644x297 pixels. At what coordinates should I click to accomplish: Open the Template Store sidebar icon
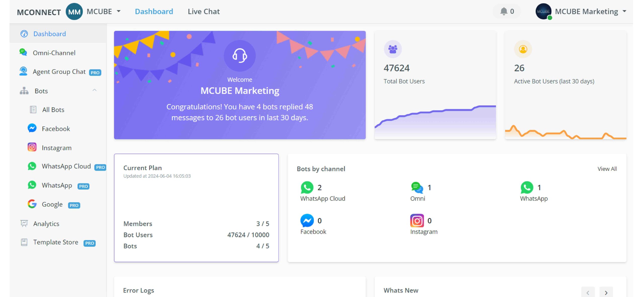[x=23, y=242]
